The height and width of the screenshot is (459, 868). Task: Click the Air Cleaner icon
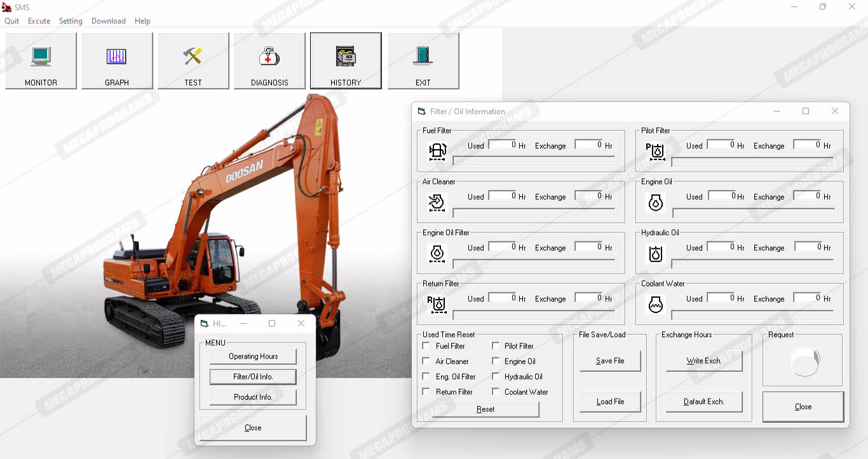[x=438, y=203]
